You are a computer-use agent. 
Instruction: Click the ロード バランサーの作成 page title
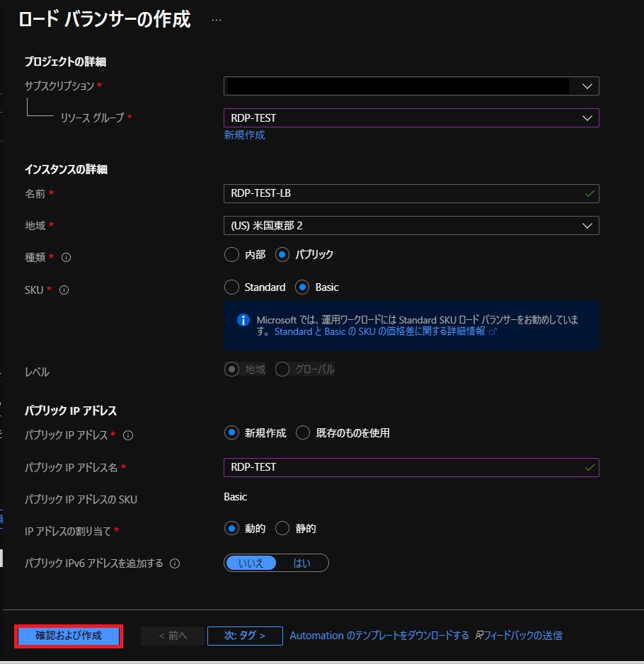tap(104, 20)
